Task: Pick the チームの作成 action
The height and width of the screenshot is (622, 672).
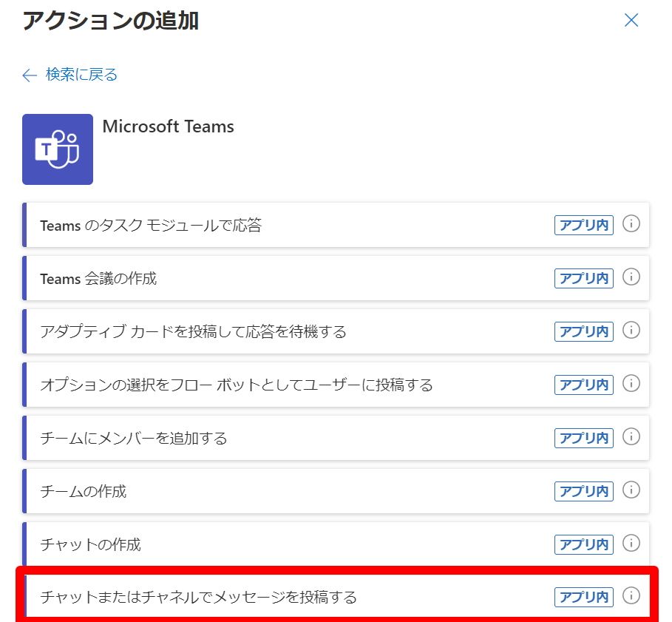Action: tap(84, 492)
